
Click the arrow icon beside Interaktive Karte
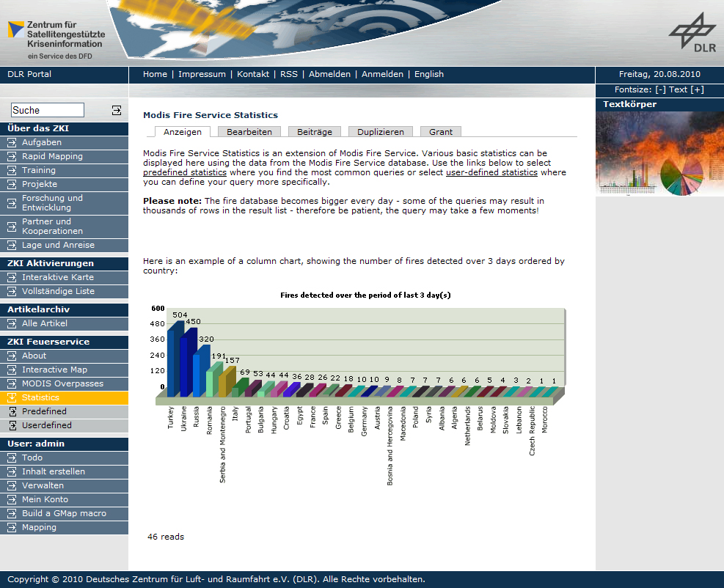[12, 278]
